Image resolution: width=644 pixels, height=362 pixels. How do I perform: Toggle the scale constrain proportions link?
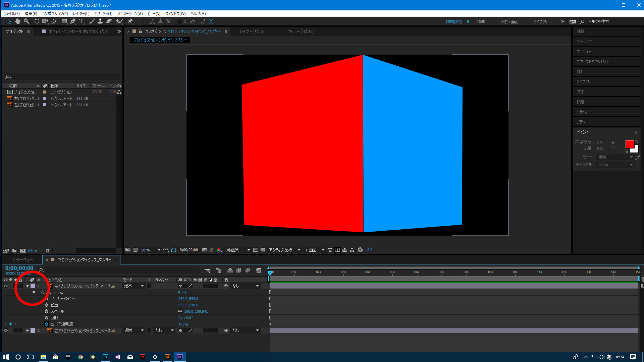tap(180, 311)
